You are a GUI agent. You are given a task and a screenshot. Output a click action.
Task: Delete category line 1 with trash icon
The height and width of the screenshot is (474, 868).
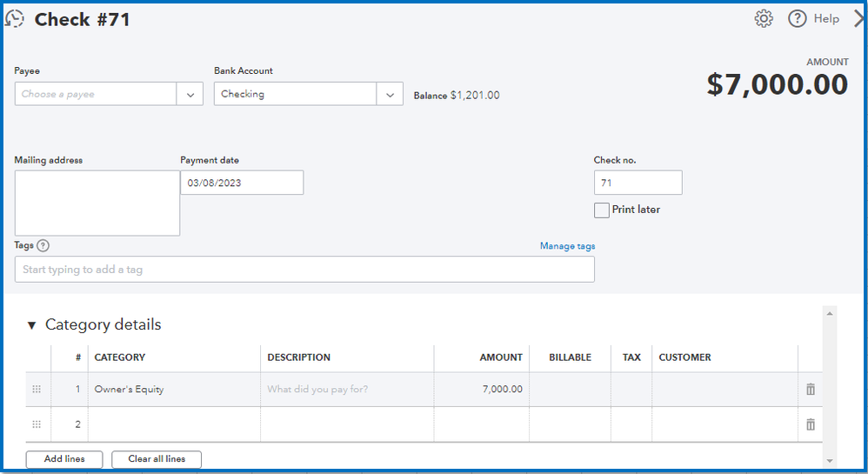click(x=811, y=390)
